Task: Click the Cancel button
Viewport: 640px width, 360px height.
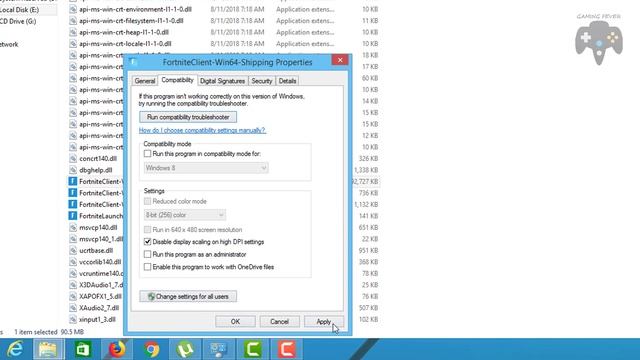Action: coord(280,322)
